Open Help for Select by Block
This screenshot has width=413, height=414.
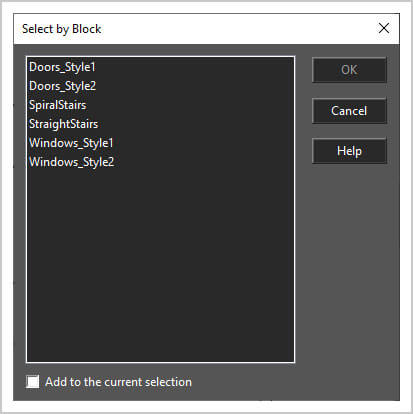349,151
